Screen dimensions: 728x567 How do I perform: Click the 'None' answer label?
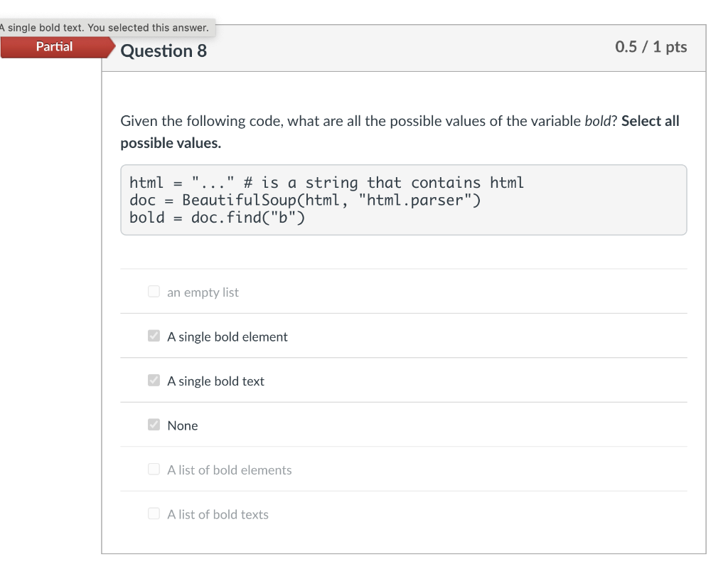182,425
